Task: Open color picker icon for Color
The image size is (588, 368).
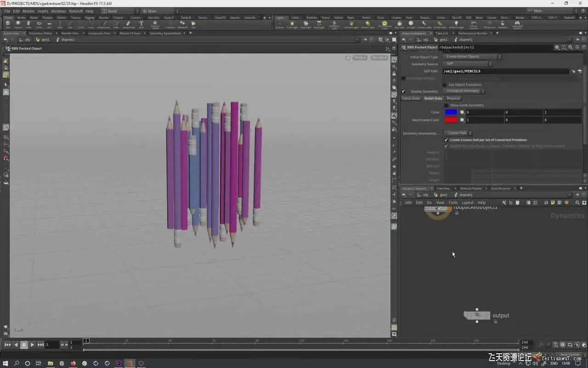Action: (x=462, y=112)
